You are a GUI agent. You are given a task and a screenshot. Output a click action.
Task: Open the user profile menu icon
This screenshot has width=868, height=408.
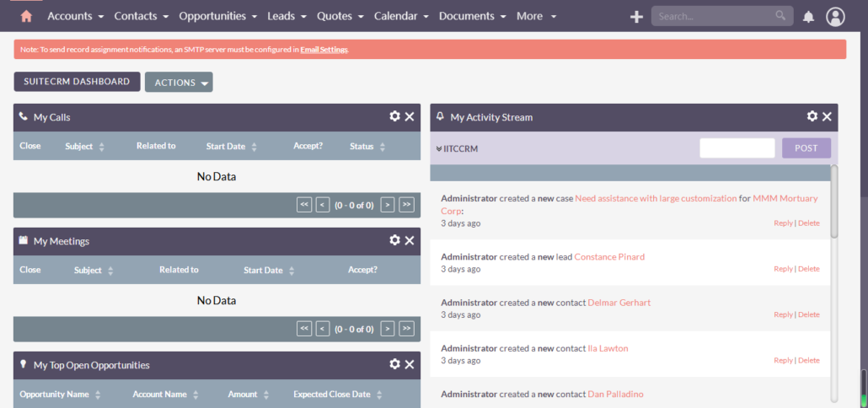click(x=835, y=16)
